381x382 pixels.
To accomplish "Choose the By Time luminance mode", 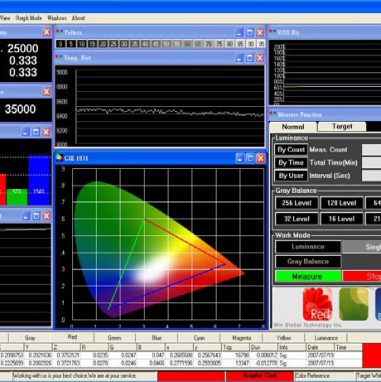I will tap(291, 163).
